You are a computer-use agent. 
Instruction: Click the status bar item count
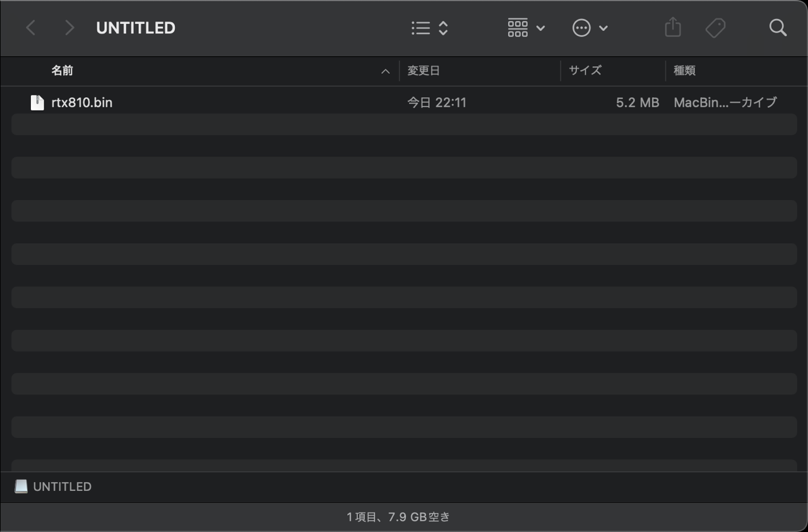pyautogui.click(x=398, y=517)
